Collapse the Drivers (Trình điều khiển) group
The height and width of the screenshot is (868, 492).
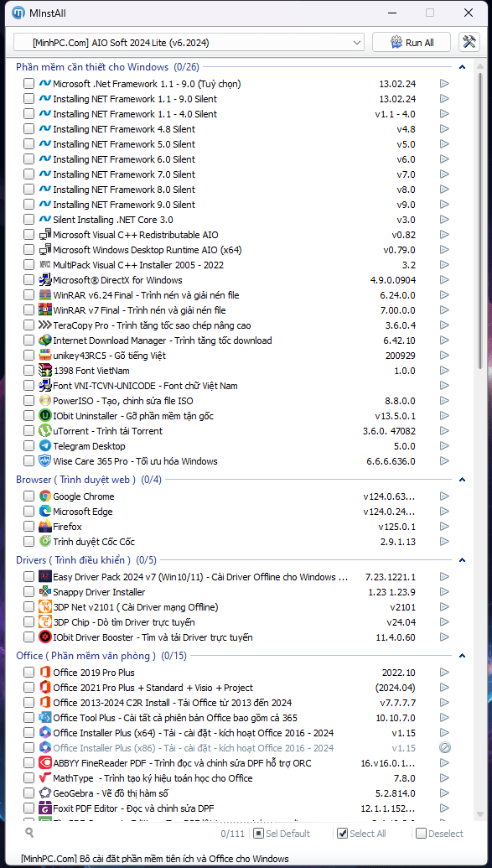tap(463, 560)
